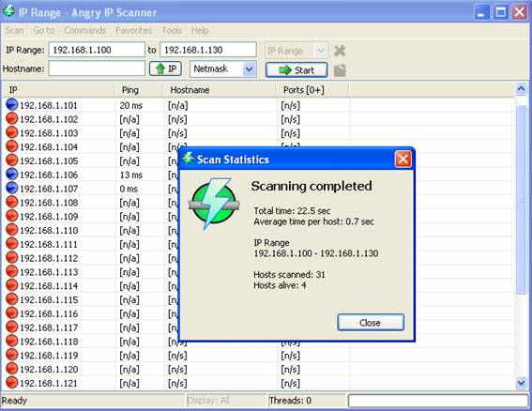Click the red status icon for 192.168.1.119
Viewport: 532px width, 411px height.
[x=12, y=355]
